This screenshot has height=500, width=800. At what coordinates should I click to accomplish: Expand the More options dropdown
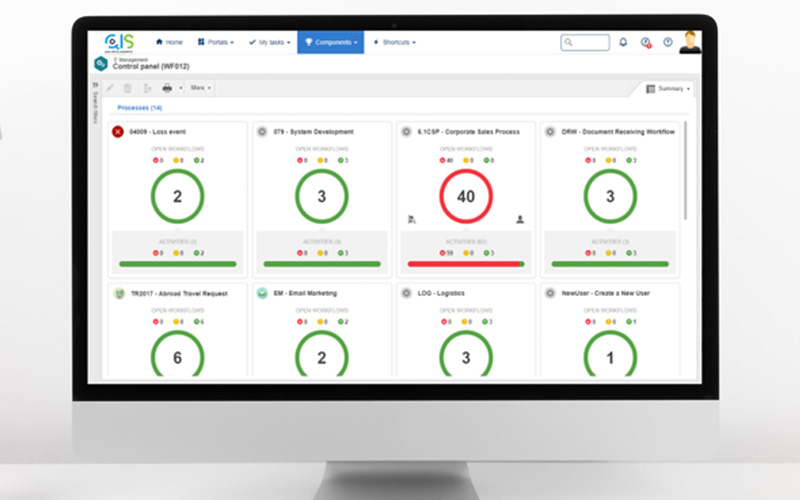click(200, 88)
